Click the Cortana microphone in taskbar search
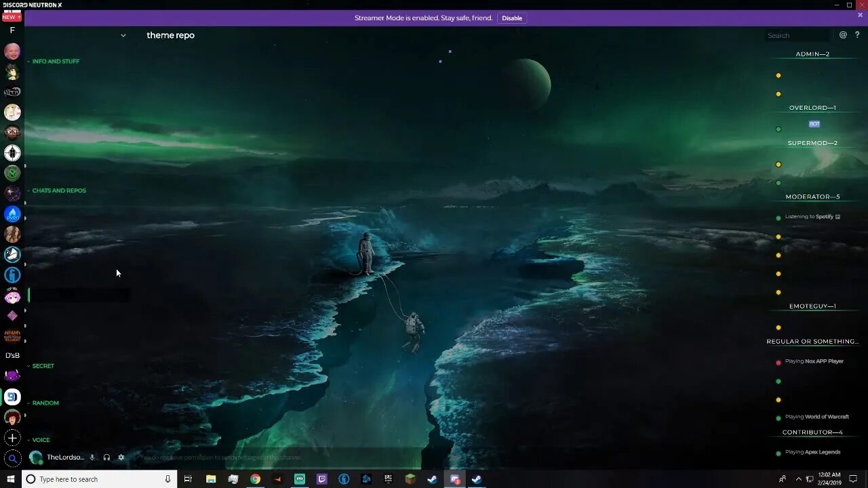The width and height of the screenshot is (868, 488). tap(167, 479)
